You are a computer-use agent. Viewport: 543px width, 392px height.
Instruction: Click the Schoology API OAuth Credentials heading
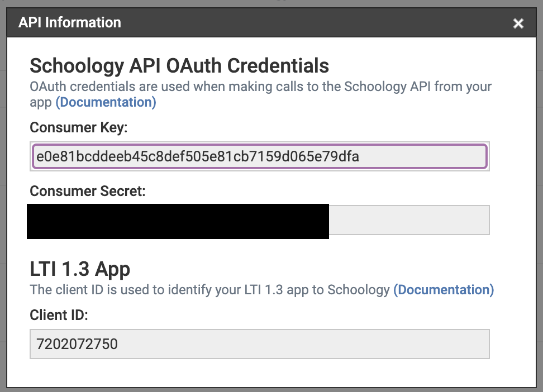click(179, 66)
